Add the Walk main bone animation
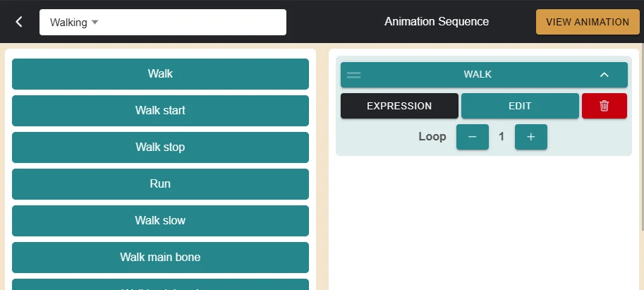 160,257
